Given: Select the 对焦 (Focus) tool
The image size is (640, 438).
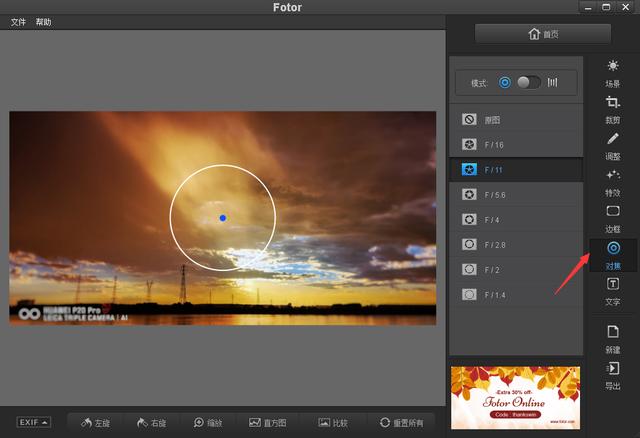Looking at the screenshot, I should click(613, 253).
